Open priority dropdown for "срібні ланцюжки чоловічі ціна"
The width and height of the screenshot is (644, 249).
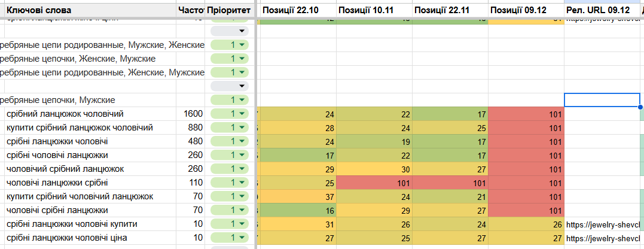[242, 238]
